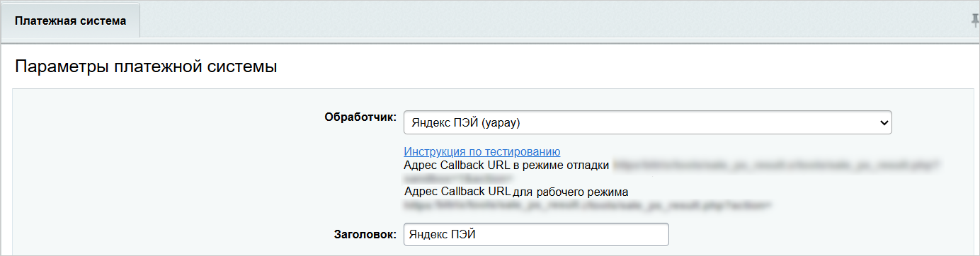Screen dimensions: 980x256
Task: Focus the Заголовок text field
Action: pyautogui.click(x=536, y=235)
